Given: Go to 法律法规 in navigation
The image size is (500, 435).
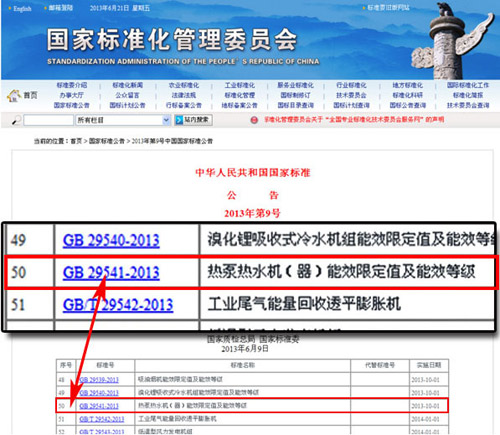Looking at the screenshot, I should click(184, 95).
